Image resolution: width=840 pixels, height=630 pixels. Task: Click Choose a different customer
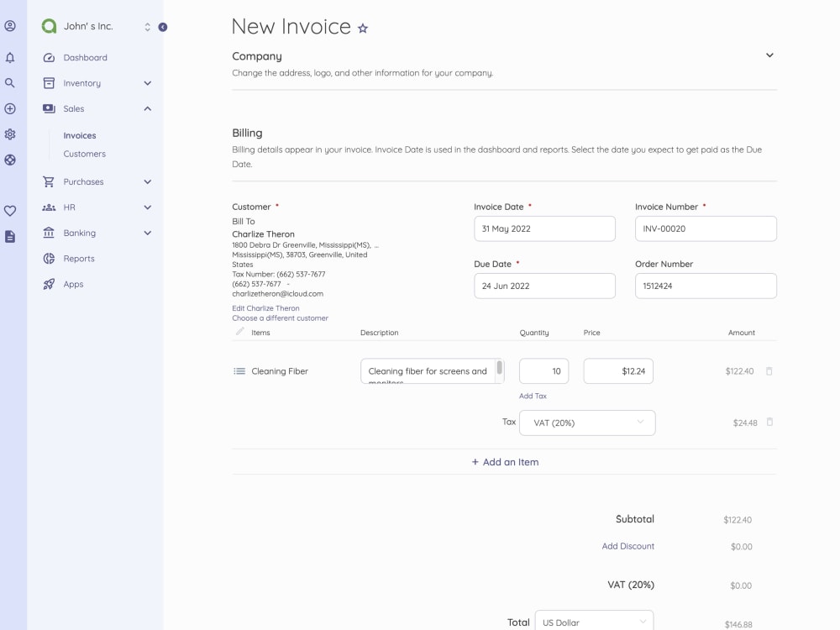[280, 318]
